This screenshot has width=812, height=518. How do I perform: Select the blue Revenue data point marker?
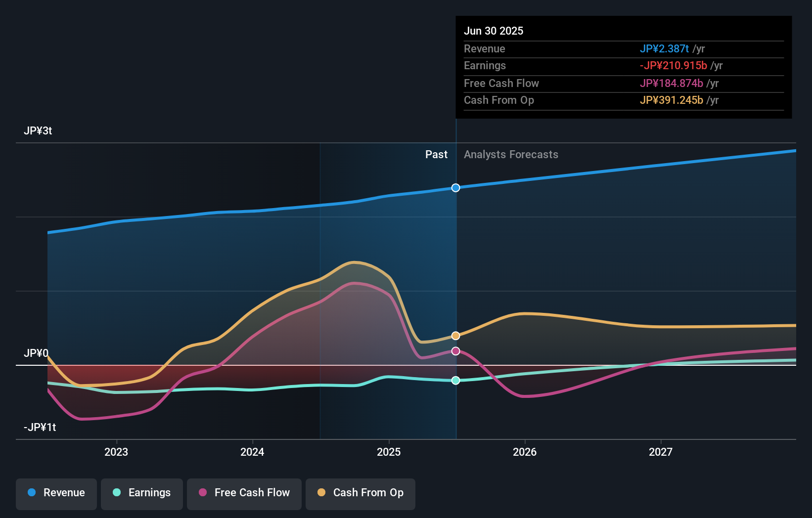point(455,187)
